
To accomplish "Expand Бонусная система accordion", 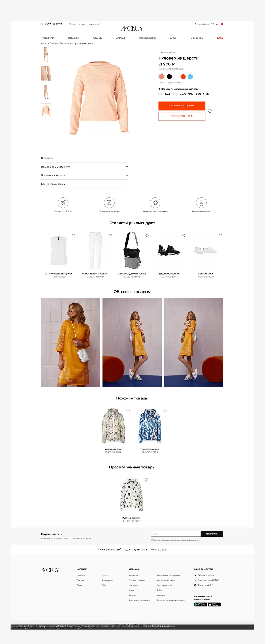I will pos(85,184).
